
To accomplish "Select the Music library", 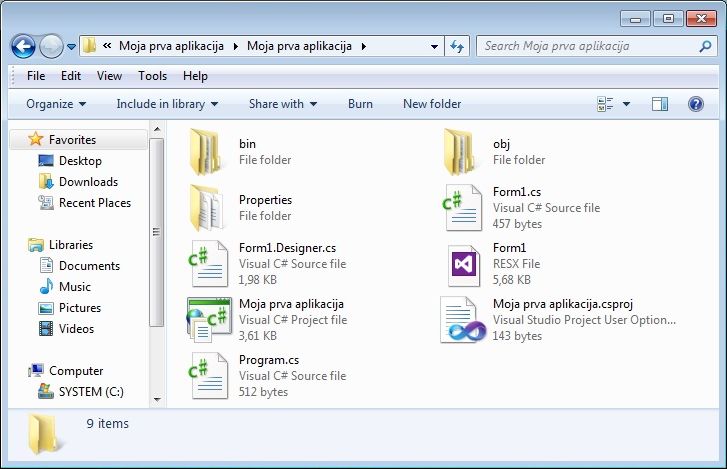I will pos(75,287).
